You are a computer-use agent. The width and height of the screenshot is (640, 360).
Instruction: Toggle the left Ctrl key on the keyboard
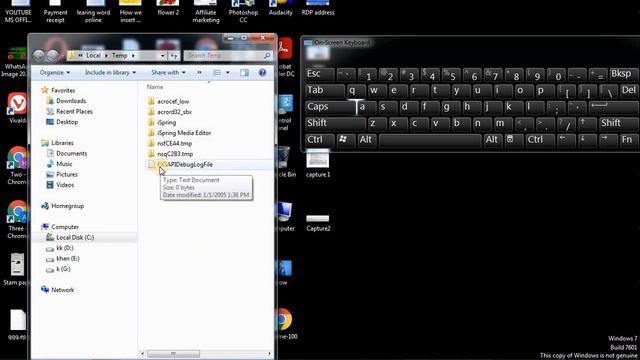(320, 140)
